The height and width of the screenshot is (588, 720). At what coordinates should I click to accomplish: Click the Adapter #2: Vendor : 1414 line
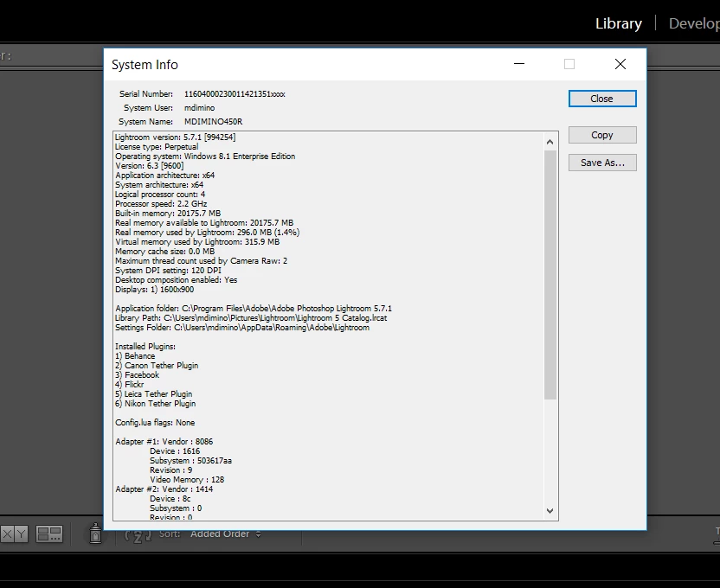click(164, 489)
